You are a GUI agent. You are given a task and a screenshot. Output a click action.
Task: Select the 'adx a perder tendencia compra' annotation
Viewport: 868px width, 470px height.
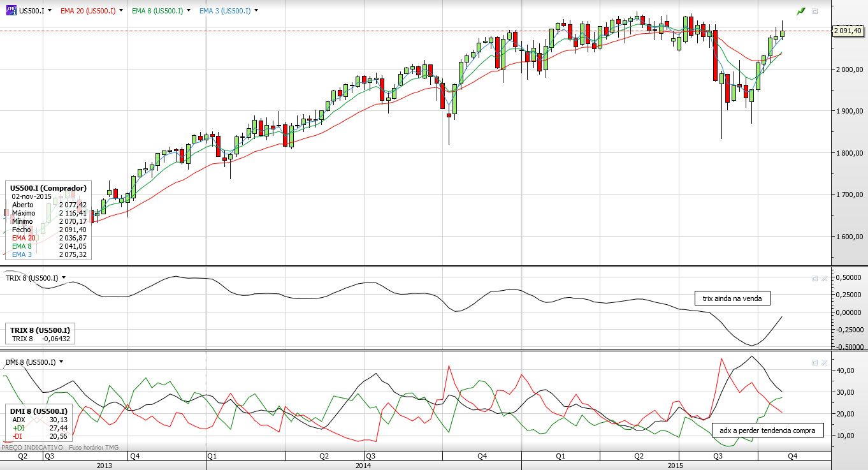[767, 430]
